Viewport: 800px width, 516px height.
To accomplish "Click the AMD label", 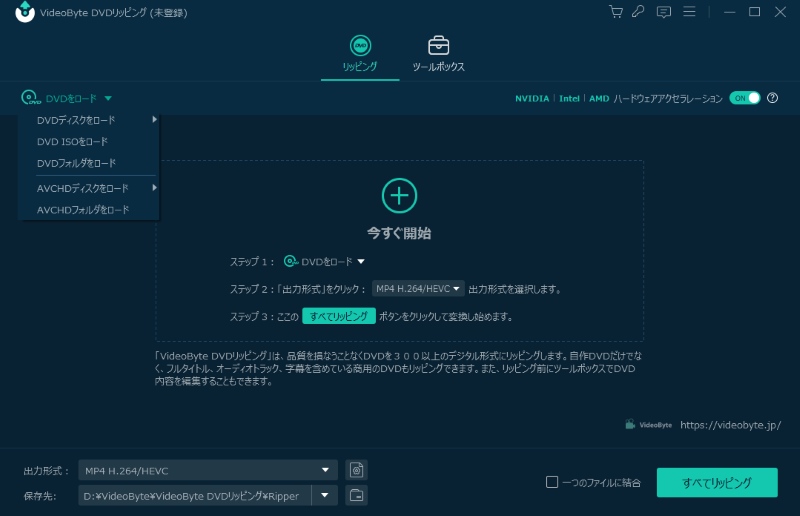I will pos(599,98).
